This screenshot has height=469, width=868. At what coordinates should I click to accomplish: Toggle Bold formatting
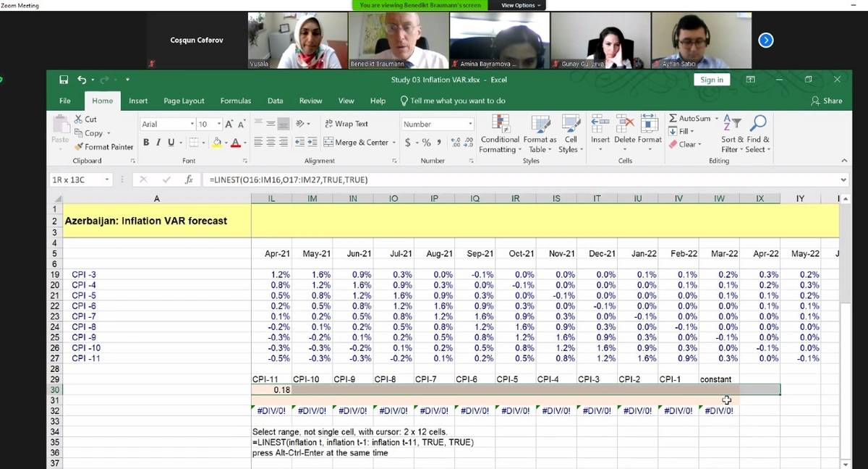146,143
